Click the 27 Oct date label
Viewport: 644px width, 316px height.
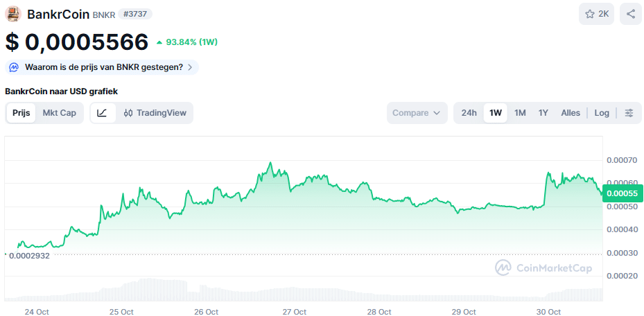coord(295,312)
